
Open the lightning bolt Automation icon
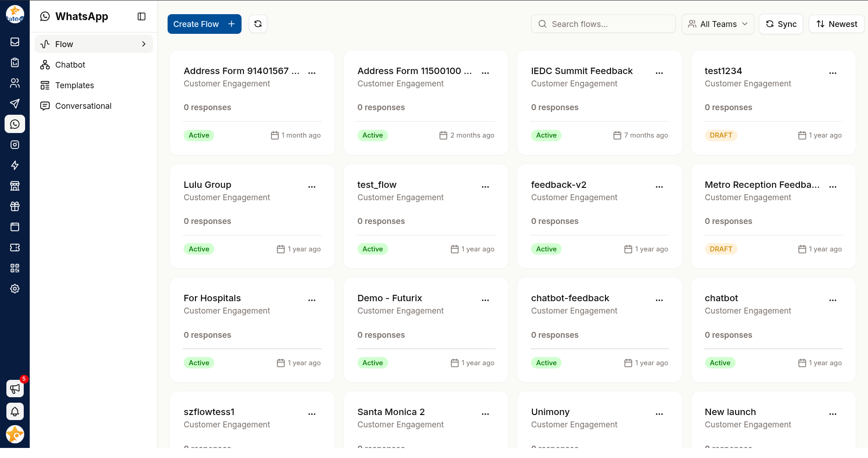point(15,165)
